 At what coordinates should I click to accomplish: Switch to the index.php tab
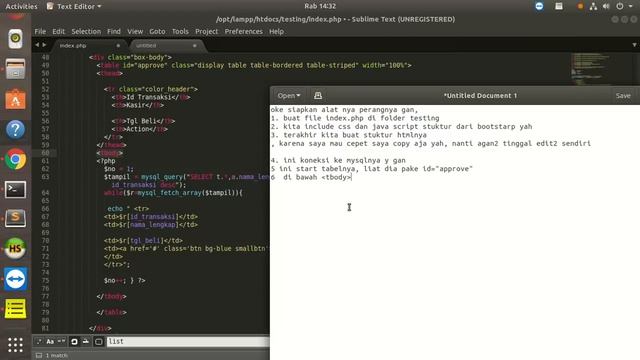pyautogui.click(x=88, y=46)
